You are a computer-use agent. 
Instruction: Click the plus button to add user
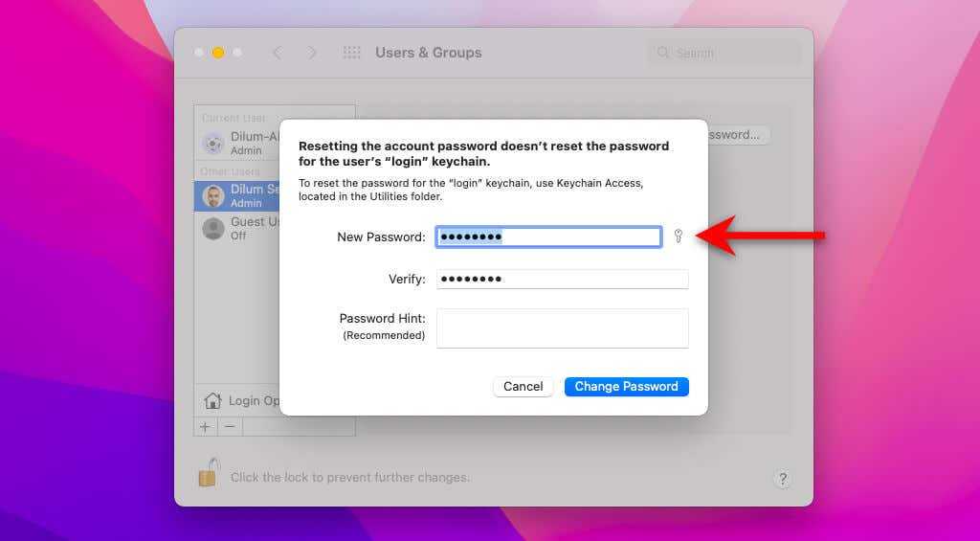click(205, 426)
